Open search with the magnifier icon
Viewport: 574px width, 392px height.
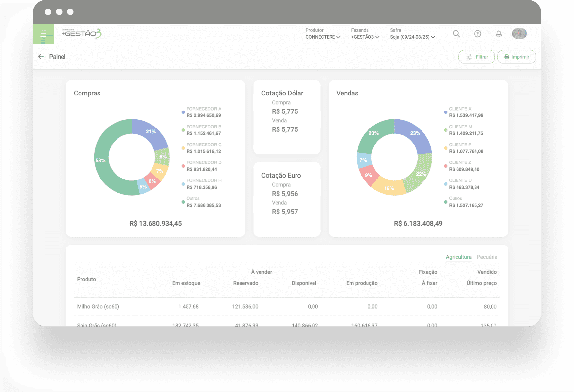pyautogui.click(x=456, y=34)
